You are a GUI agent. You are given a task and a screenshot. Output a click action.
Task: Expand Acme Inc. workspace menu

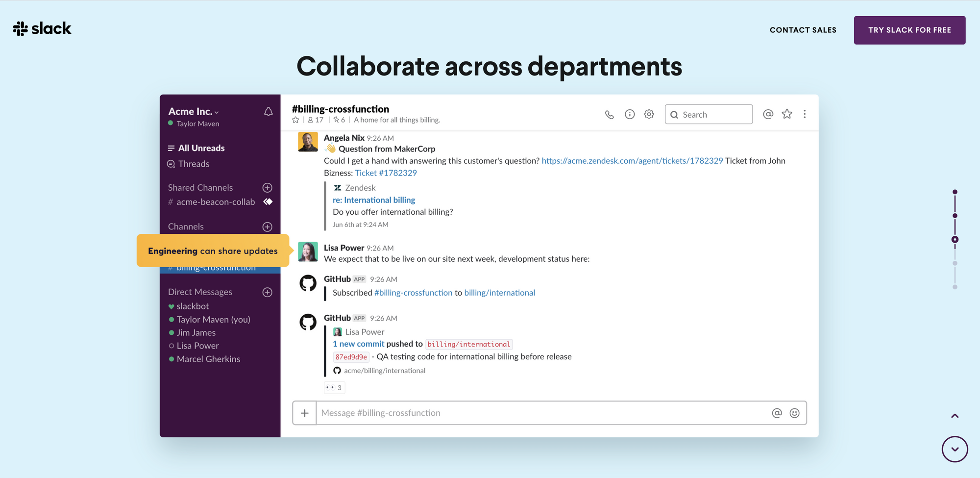[x=194, y=112]
